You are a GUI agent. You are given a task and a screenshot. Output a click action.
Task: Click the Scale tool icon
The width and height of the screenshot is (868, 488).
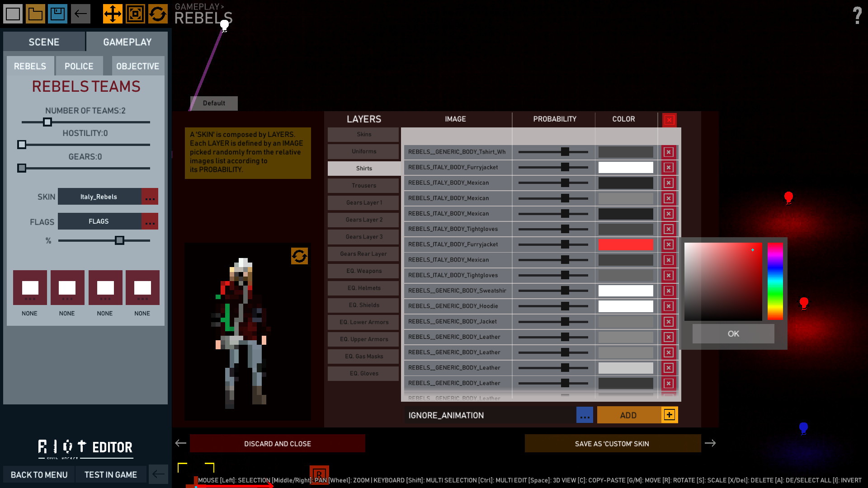click(134, 13)
